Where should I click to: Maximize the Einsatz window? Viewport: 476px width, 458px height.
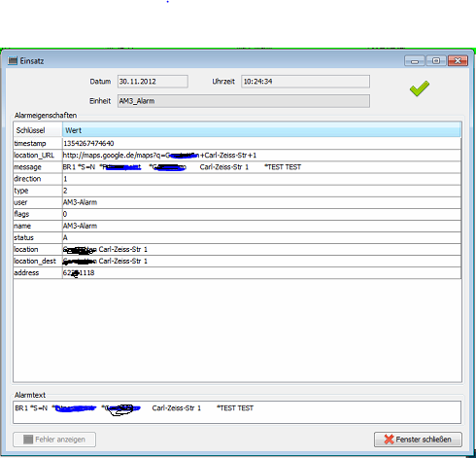[x=436, y=61]
